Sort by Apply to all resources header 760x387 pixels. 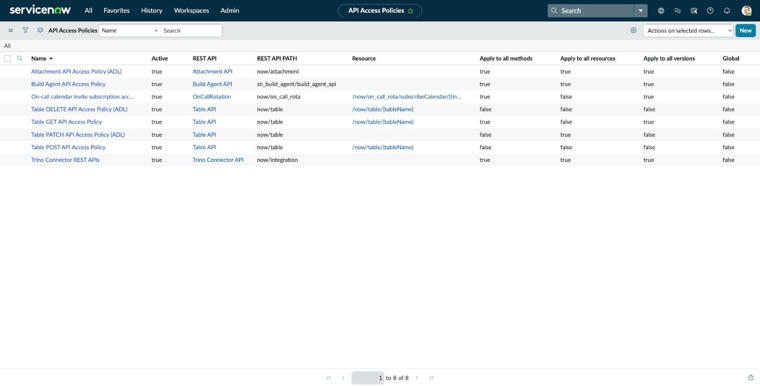pyautogui.click(x=587, y=59)
